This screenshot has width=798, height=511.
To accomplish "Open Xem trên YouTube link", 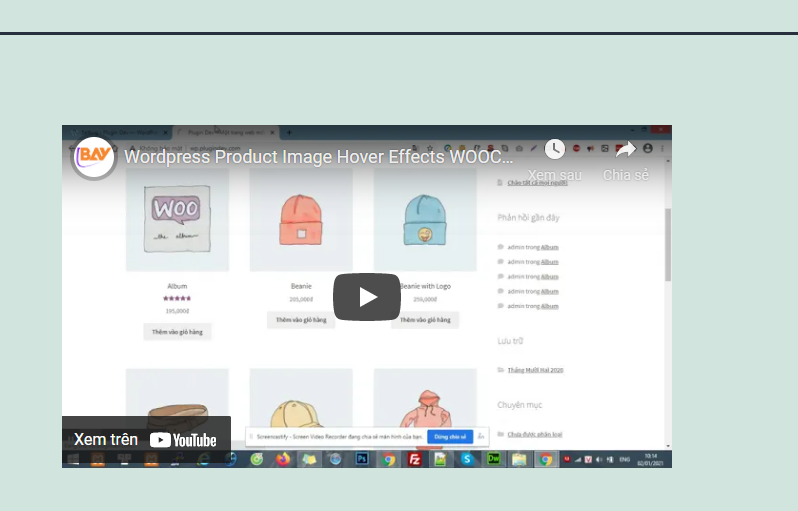I will 146,440.
